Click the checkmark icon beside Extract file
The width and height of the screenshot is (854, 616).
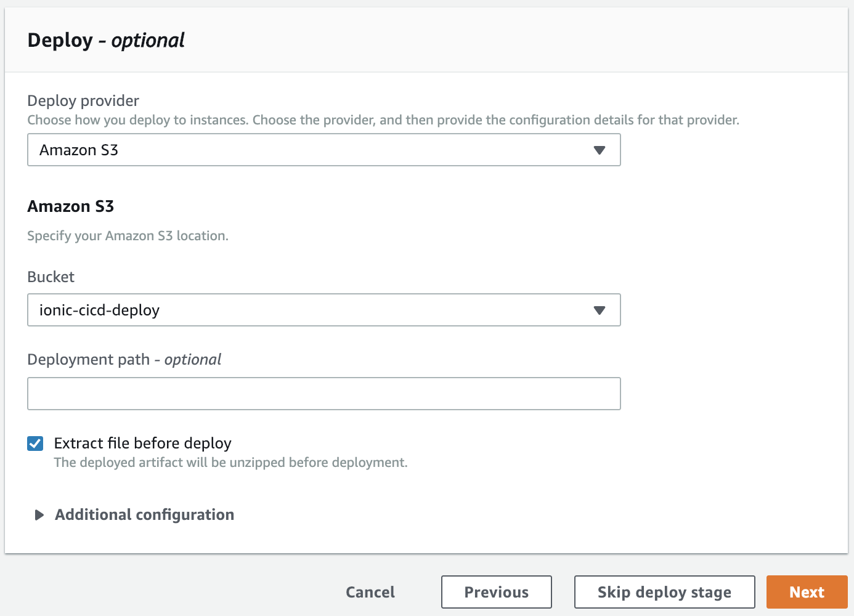(35, 444)
